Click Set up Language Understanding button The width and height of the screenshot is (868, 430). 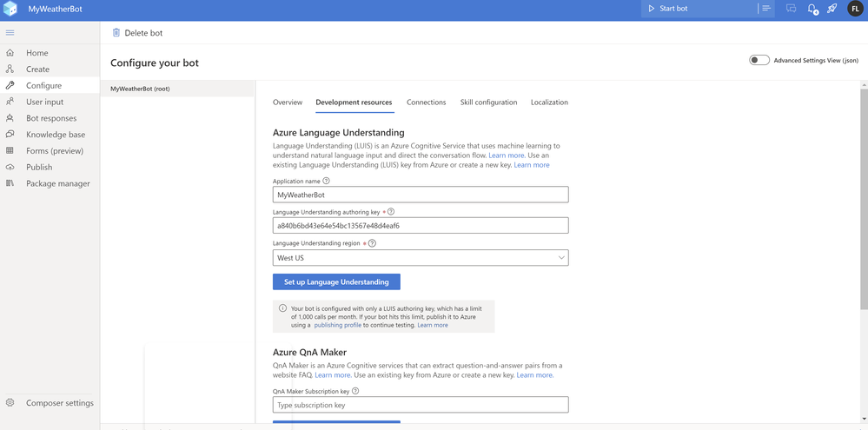point(336,282)
